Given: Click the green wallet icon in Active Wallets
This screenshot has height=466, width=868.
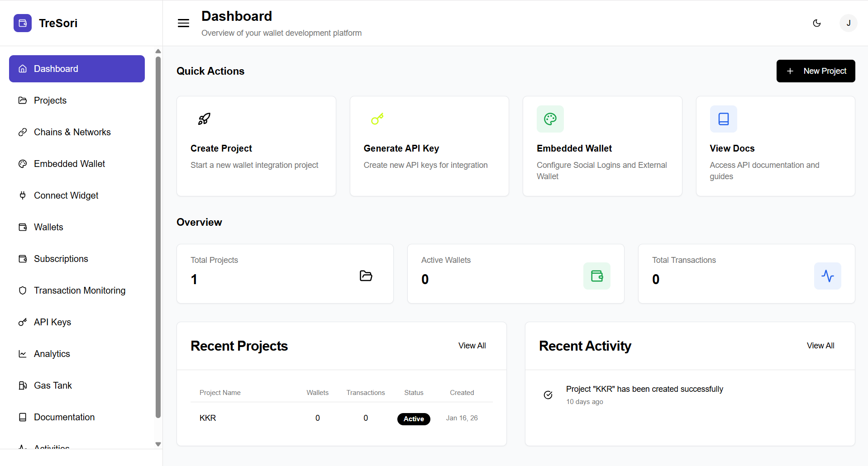Looking at the screenshot, I should point(596,276).
